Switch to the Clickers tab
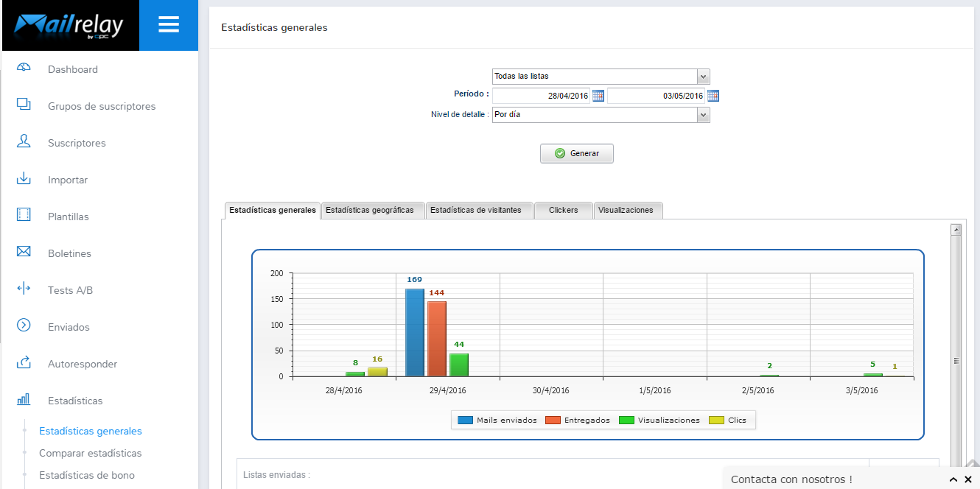This screenshot has height=489, width=980. click(x=563, y=210)
